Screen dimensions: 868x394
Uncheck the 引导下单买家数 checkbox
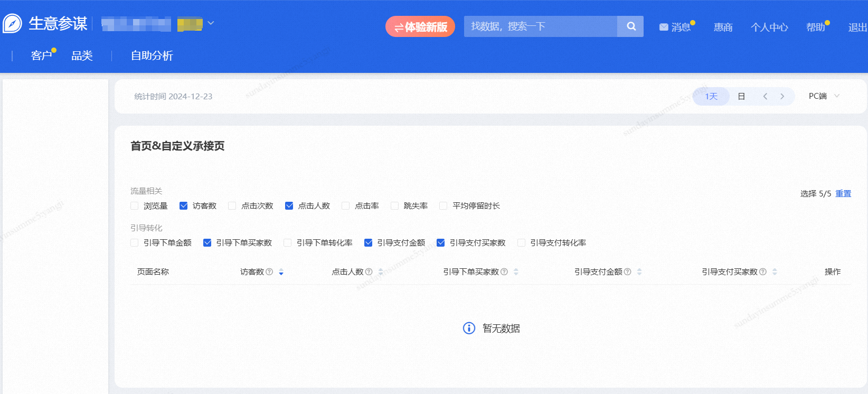tap(207, 242)
